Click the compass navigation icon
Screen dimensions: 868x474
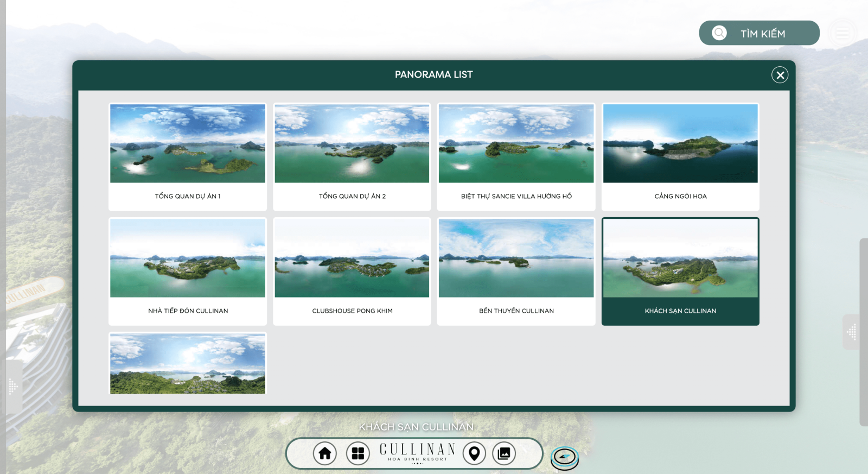tap(565, 457)
